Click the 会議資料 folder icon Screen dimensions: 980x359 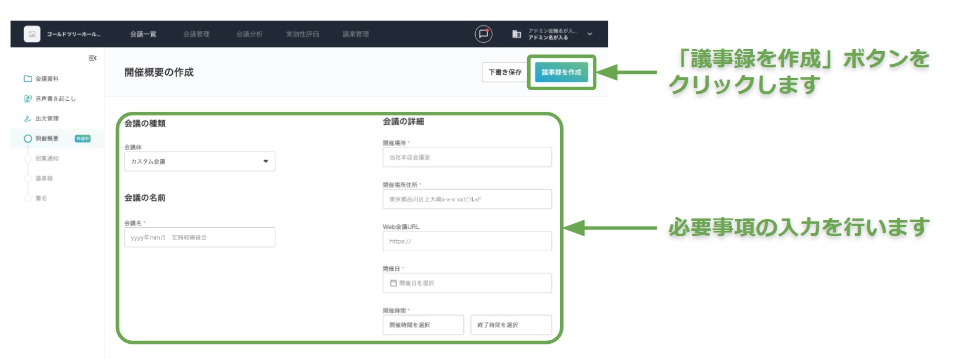point(28,78)
